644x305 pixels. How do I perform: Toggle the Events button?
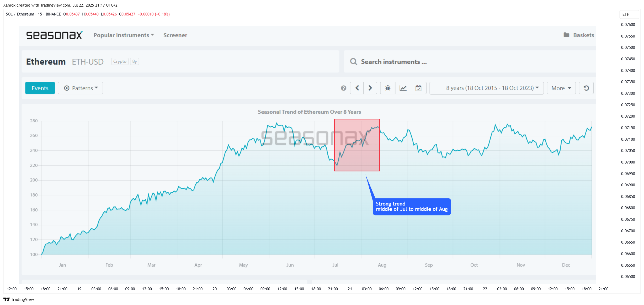(40, 88)
